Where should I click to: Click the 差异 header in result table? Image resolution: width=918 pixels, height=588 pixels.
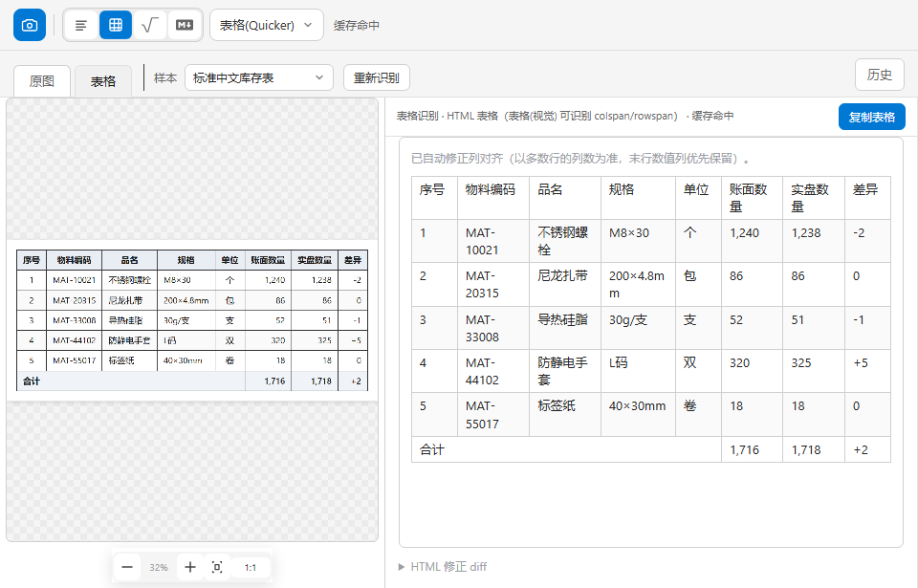coord(867,198)
